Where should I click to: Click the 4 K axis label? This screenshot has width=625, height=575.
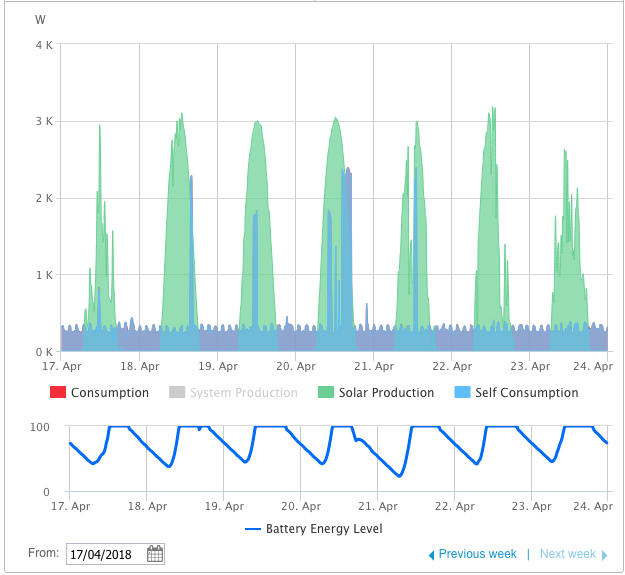coord(44,45)
